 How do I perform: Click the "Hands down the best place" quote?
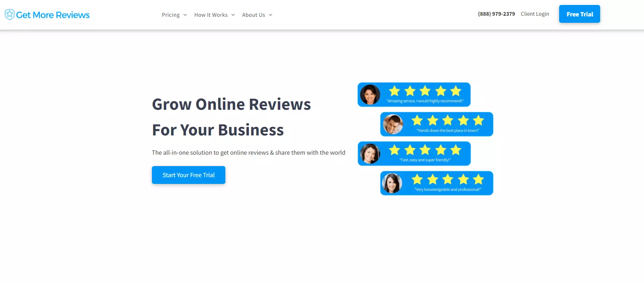click(448, 131)
